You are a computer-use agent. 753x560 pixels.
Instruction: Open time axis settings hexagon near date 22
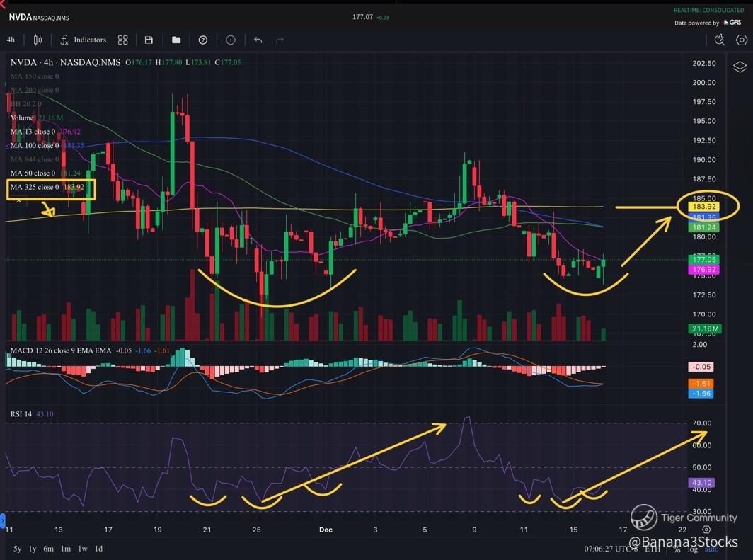(x=706, y=530)
